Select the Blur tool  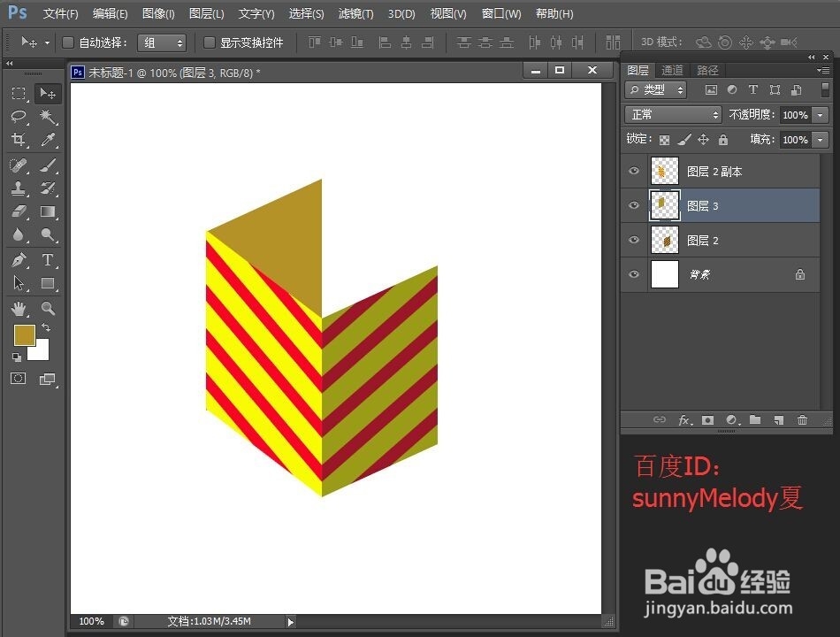coord(19,234)
